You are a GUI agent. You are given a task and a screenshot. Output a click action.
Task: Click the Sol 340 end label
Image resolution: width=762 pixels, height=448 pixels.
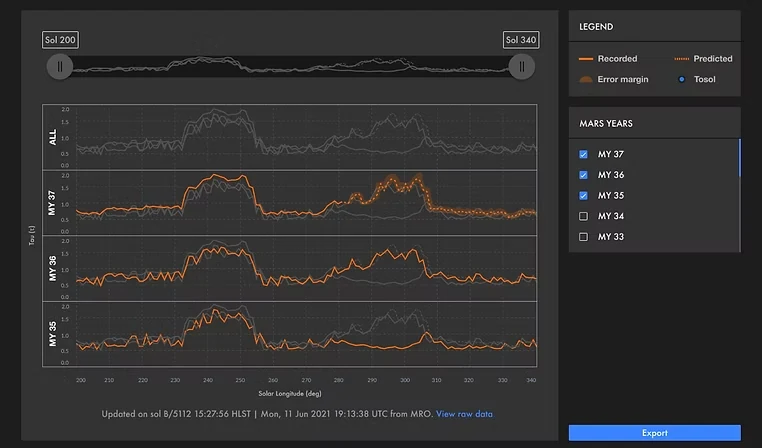[x=521, y=40]
